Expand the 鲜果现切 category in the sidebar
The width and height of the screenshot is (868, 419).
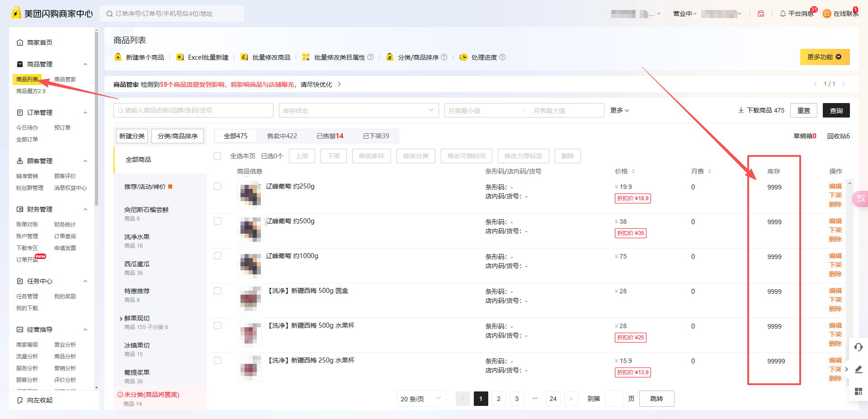pyautogui.click(x=121, y=318)
